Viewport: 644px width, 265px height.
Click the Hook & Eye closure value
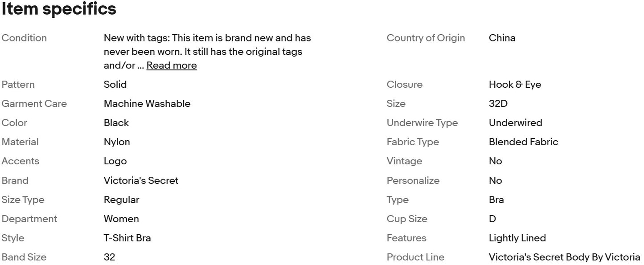coord(515,85)
